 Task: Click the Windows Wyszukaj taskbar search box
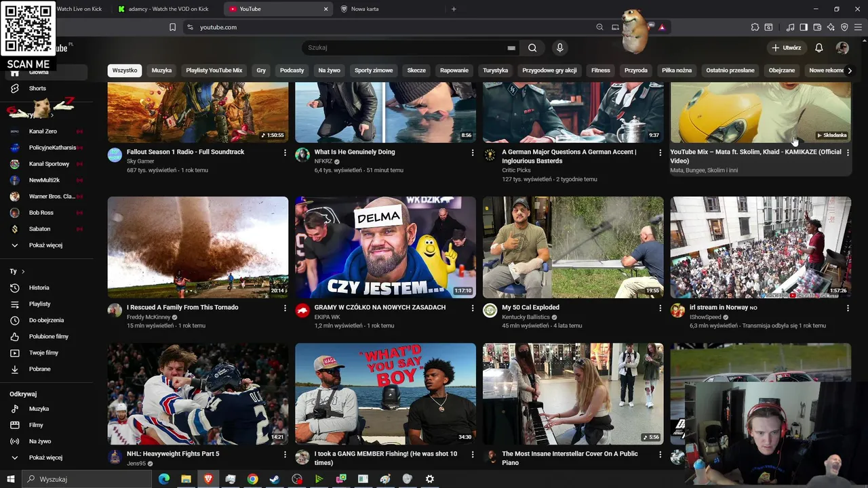click(87, 479)
